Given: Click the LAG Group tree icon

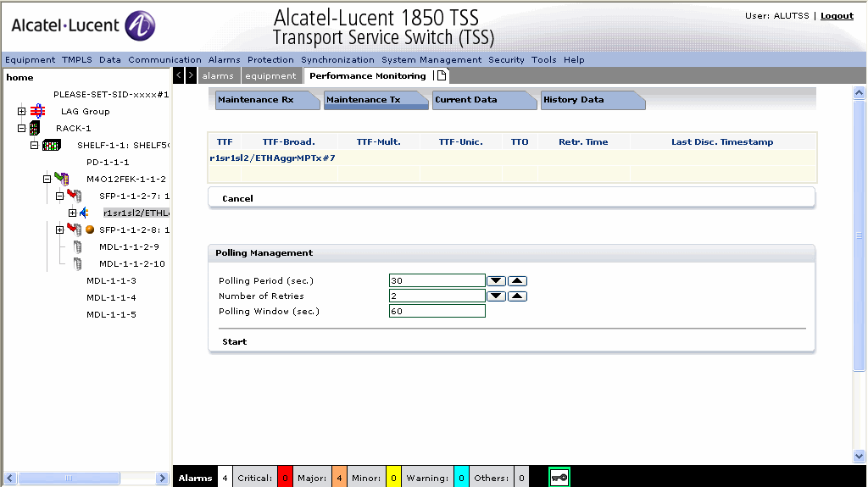Looking at the screenshot, I should pyautogui.click(x=37, y=111).
